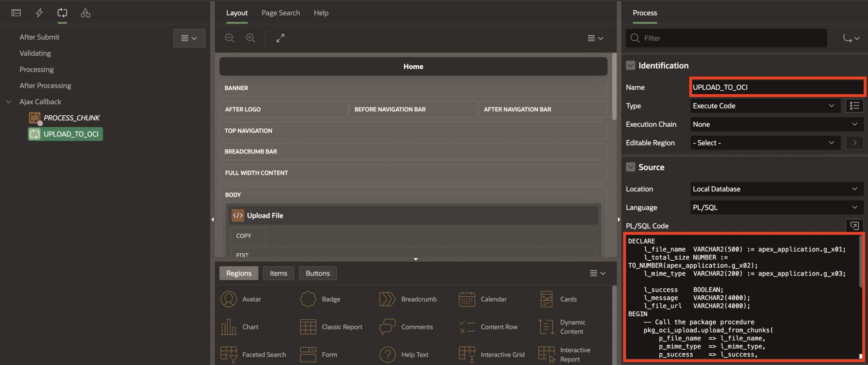
Task: Open the PL/SQL code editor popup
Action: [854, 226]
